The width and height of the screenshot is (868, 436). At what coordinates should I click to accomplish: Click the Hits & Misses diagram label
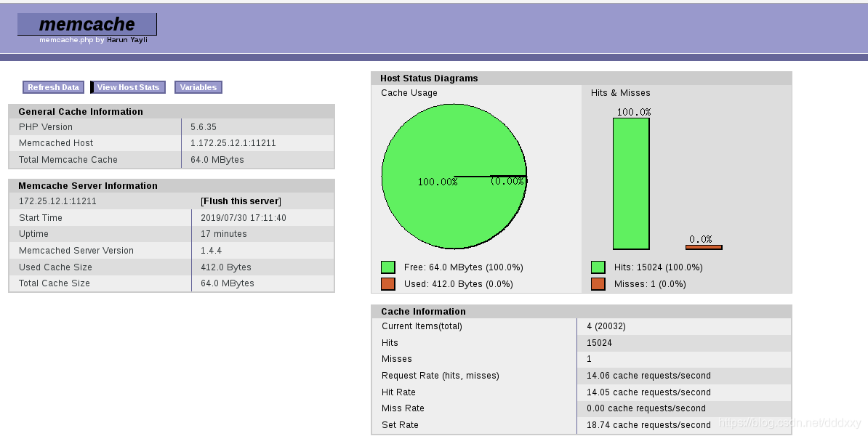click(621, 92)
